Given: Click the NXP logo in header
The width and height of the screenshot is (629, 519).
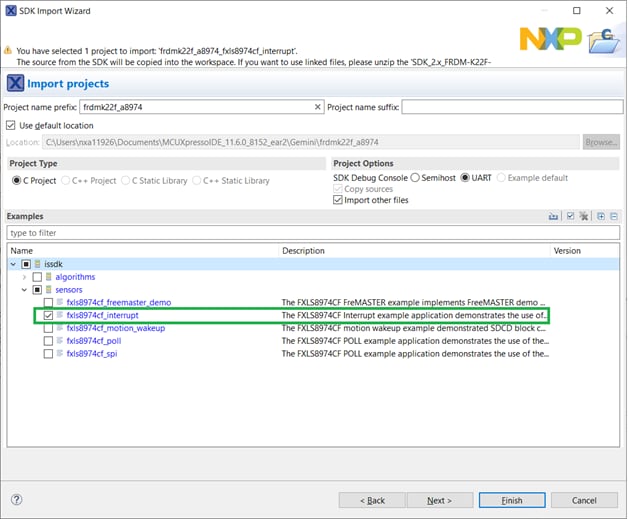Looking at the screenshot, I should pyautogui.click(x=551, y=40).
